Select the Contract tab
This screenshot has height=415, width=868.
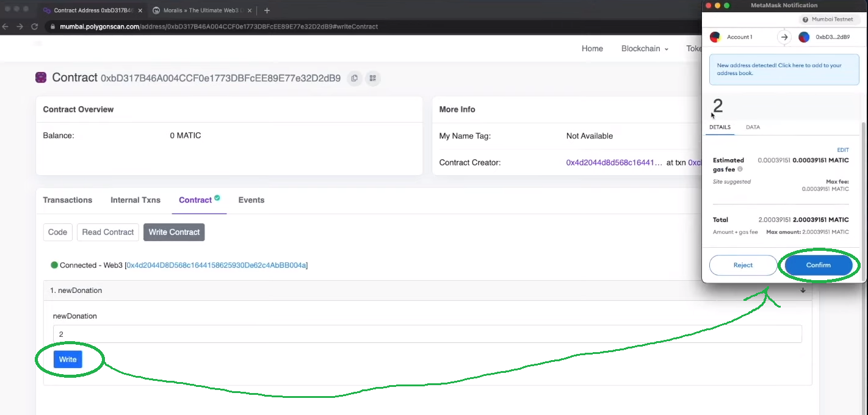(195, 200)
